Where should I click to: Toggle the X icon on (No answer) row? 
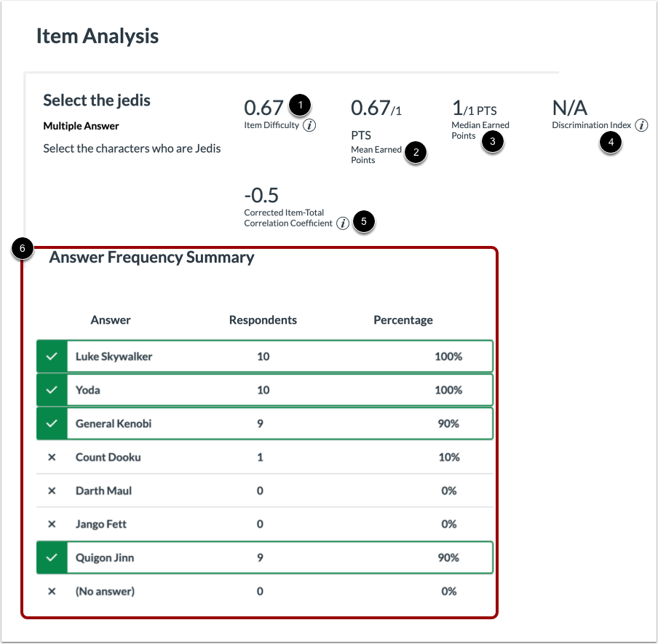tap(51, 591)
